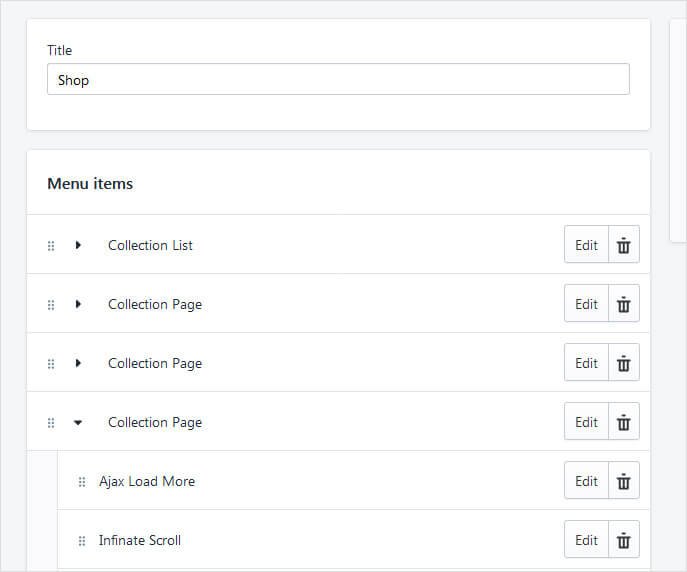Click trash icon for Ajax Load More

click(624, 481)
